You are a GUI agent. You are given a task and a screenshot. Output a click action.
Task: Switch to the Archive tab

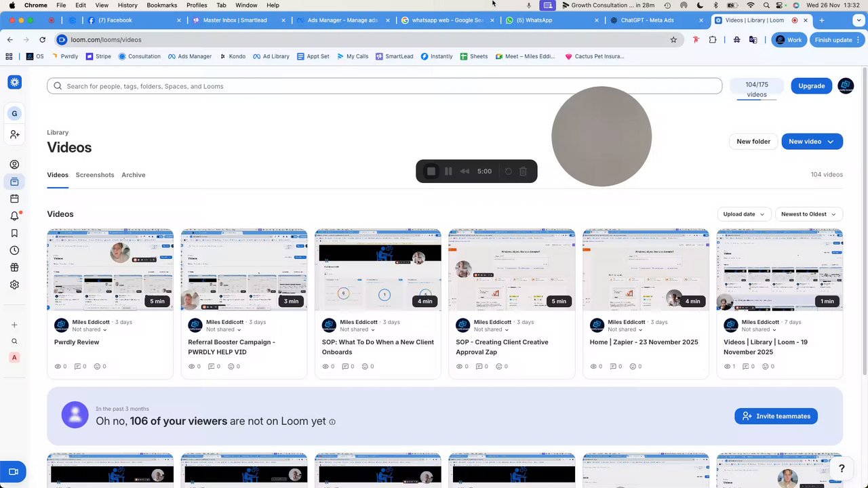[134, 175]
